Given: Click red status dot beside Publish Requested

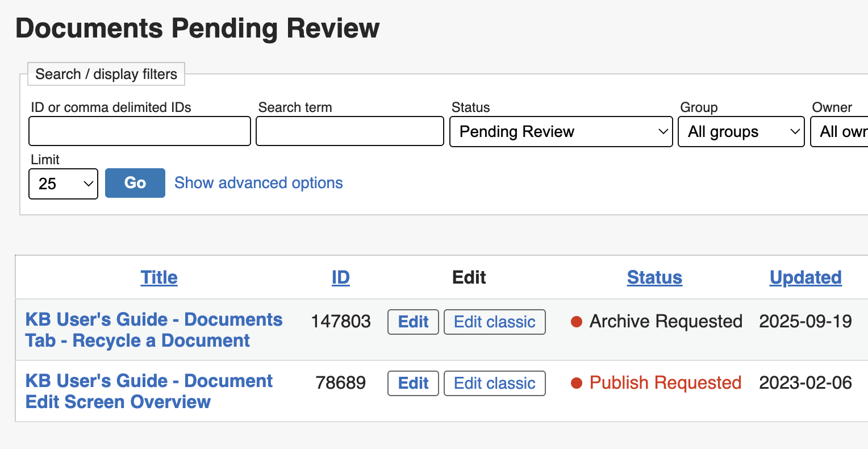Looking at the screenshot, I should point(577,383).
